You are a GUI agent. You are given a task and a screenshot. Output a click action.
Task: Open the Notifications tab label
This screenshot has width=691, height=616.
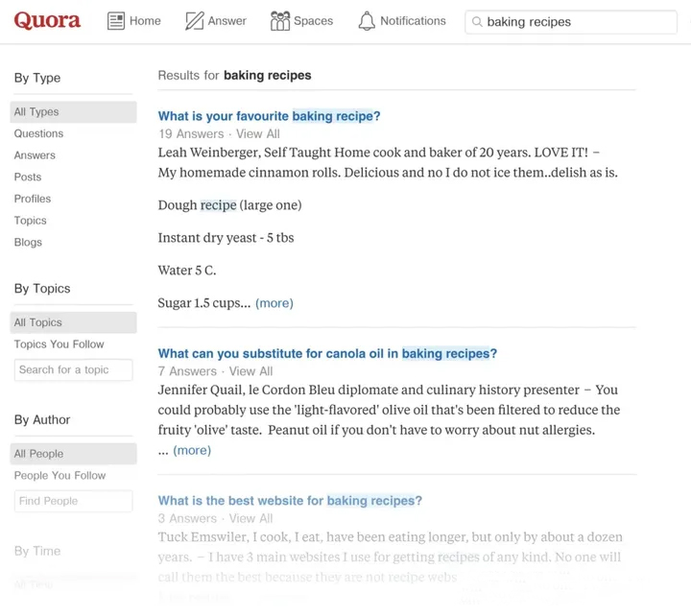(x=413, y=21)
